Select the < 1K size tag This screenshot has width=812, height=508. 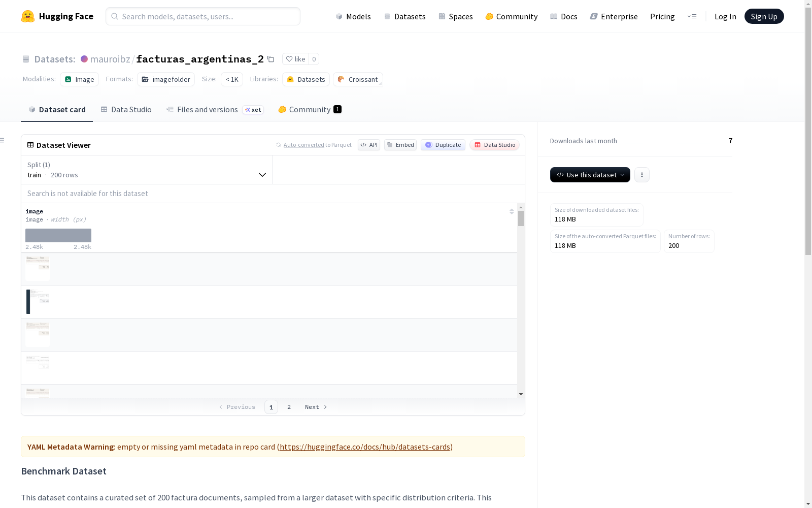[x=232, y=79]
